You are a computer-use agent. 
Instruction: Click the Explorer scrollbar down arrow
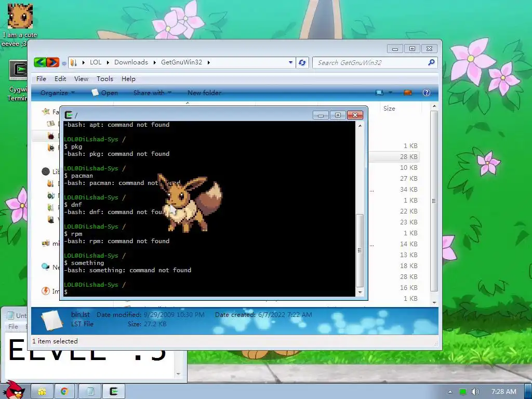click(434, 302)
